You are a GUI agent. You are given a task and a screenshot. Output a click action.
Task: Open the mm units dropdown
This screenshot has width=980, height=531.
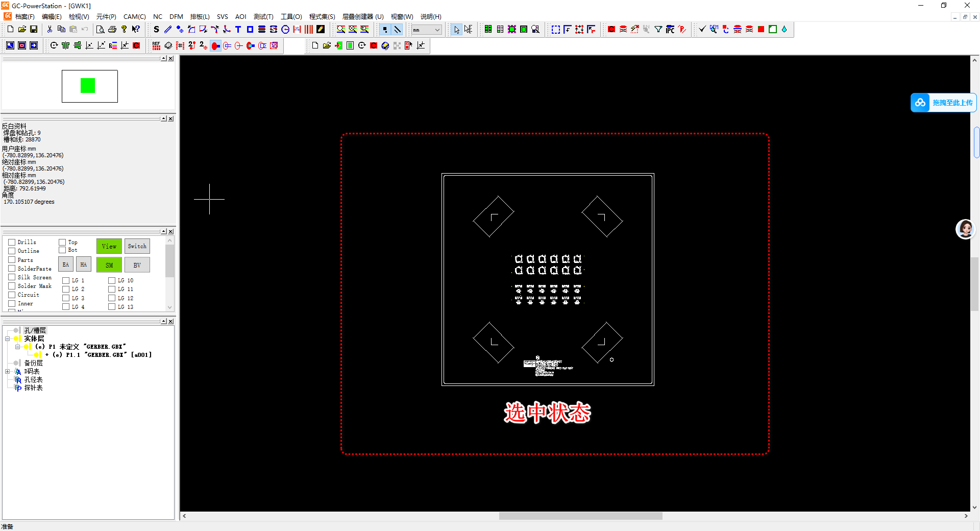[427, 30]
